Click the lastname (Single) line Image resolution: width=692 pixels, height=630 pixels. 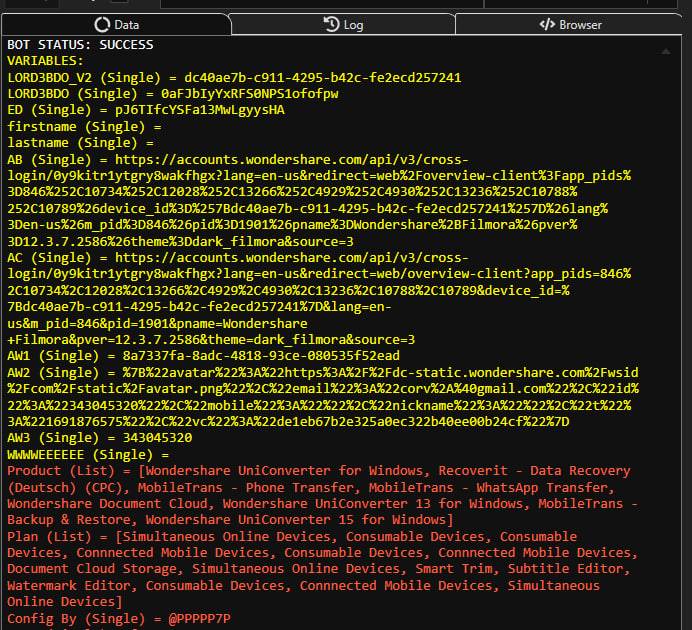tap(80, 143)
